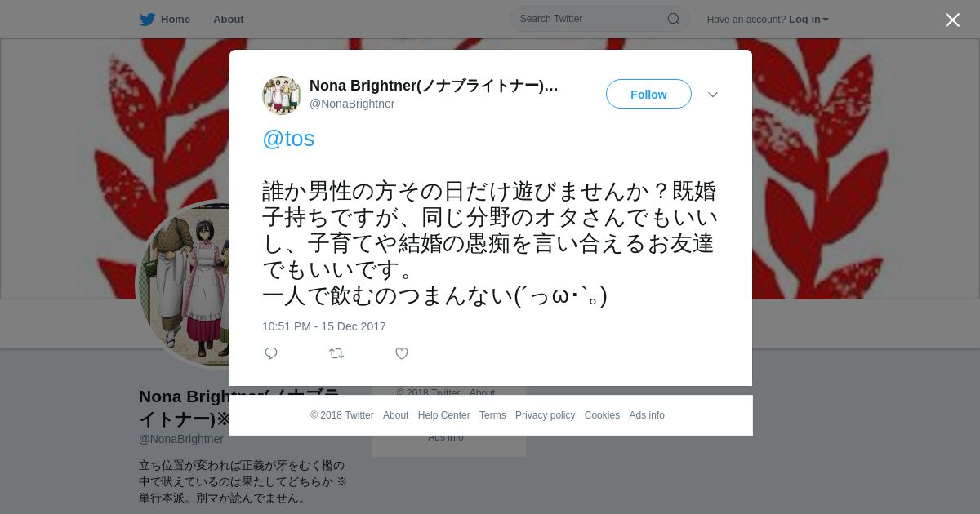
Task: Visit the @NonaBrightner handle in the tweet header
Action: pyautogui.click(x=352, y=104)
